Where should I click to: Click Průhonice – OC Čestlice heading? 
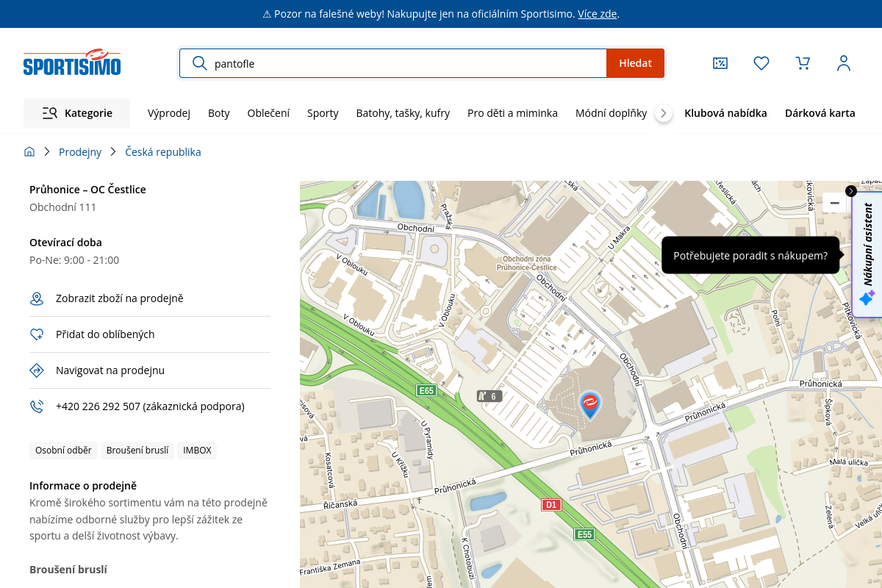(x=87, y=190)
